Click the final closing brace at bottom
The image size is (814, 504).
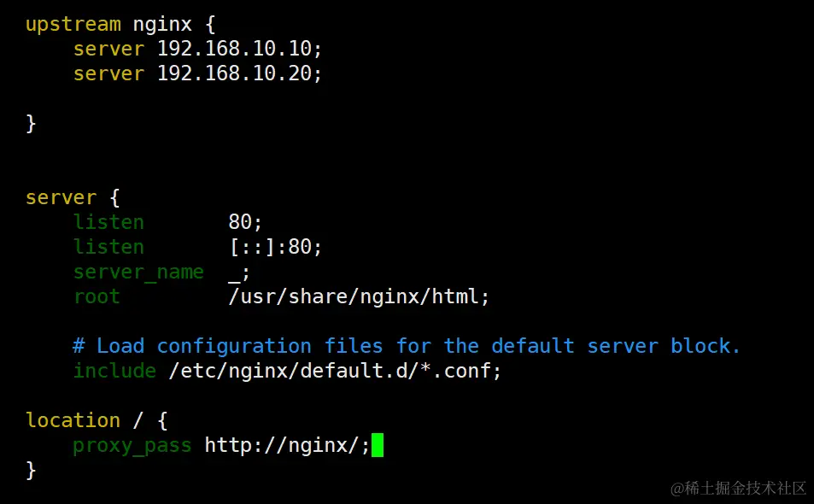pyautogui.click(x=31, y=470)
